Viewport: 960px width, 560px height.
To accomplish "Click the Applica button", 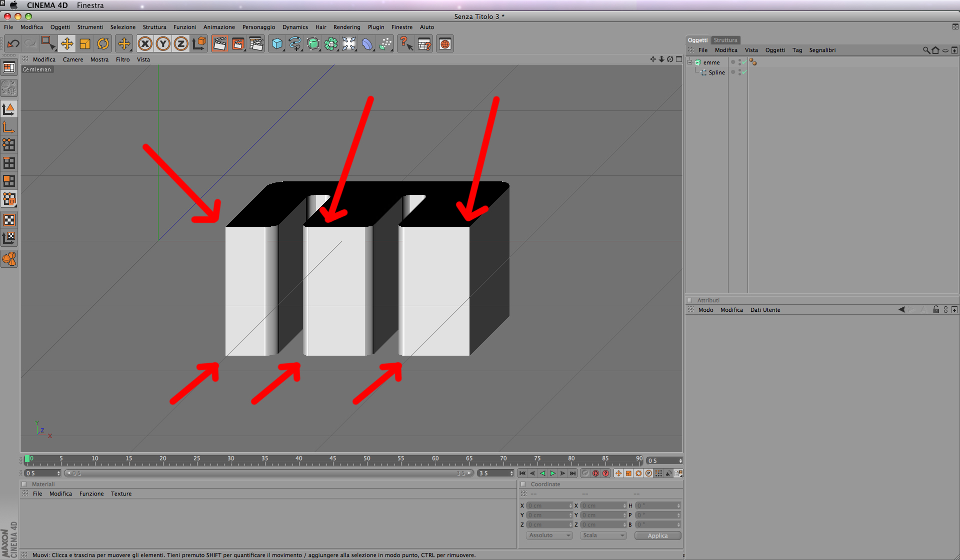I will 657,536.
